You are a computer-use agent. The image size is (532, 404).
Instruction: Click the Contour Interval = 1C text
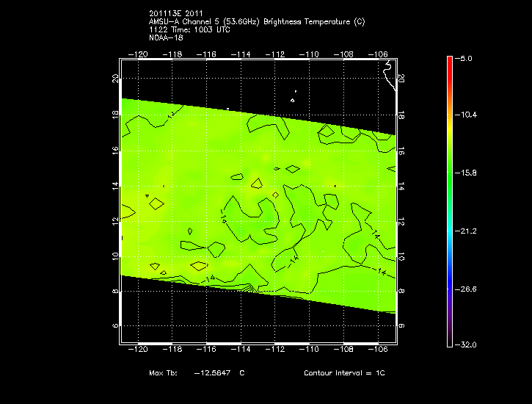(344, 373)
